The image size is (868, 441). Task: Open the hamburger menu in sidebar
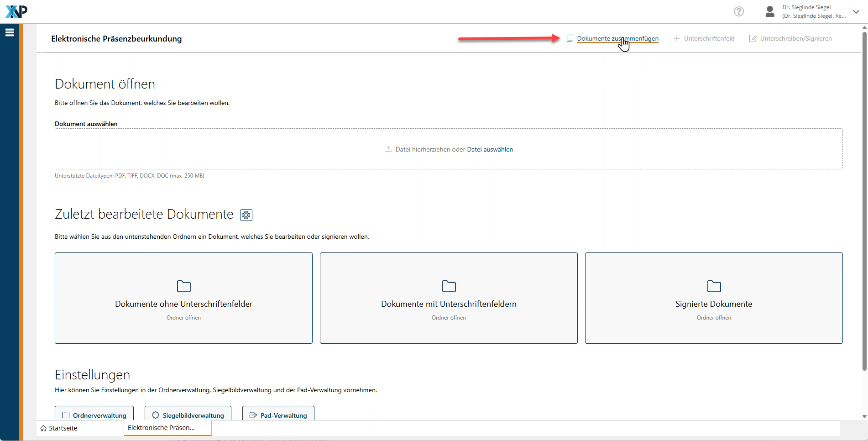pos(10,32)
